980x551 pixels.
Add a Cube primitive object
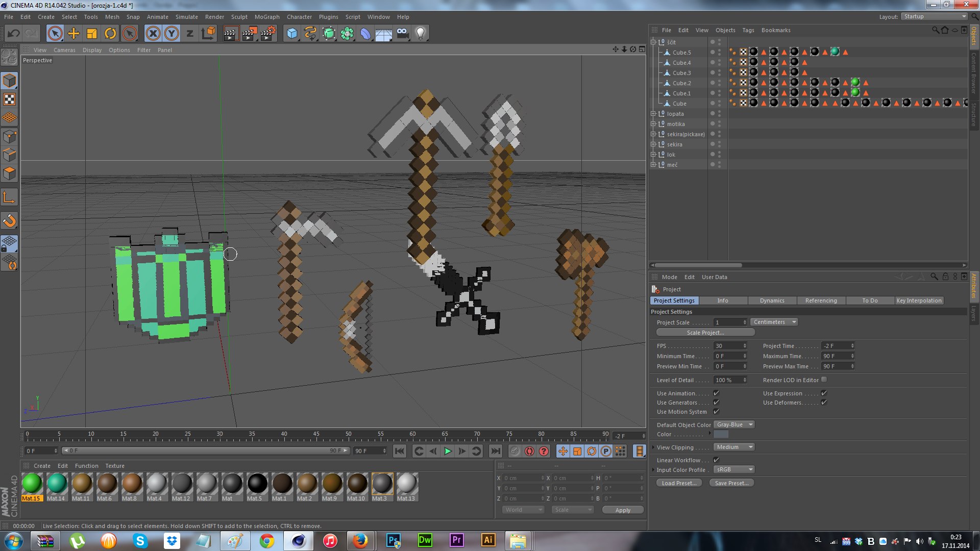(292, 34)
